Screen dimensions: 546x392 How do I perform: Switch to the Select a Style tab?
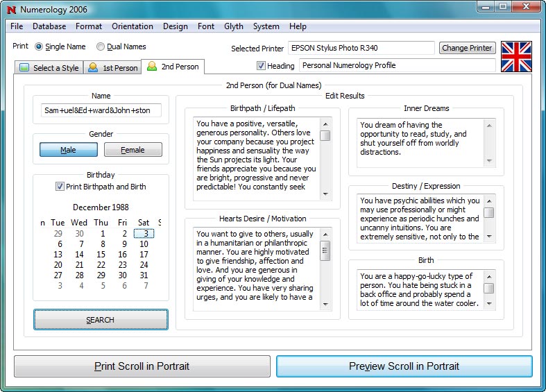[49, 67]
